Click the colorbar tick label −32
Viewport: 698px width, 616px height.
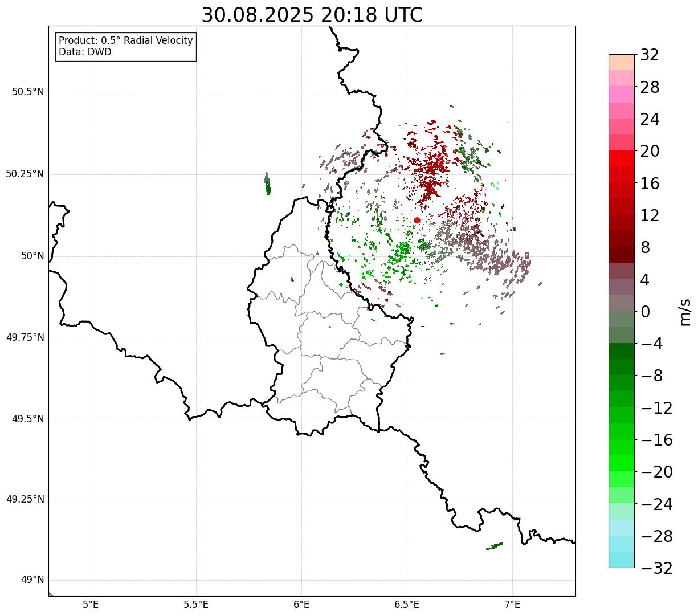[x=656, y=568]
